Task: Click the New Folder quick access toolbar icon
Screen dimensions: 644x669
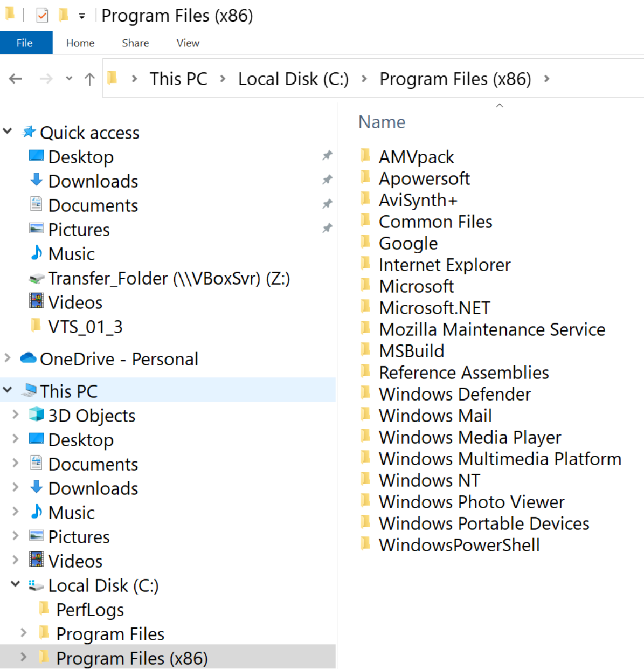Action: (x=64, y=15)
